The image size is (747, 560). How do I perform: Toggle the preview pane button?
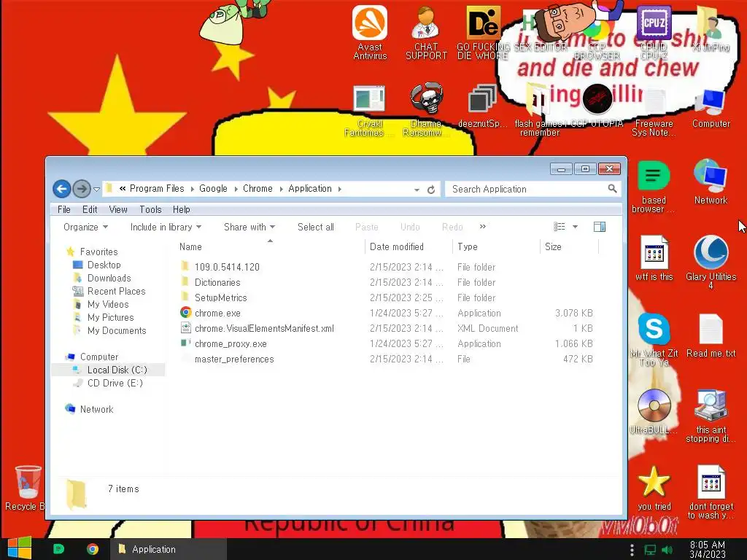click(600, 227)
